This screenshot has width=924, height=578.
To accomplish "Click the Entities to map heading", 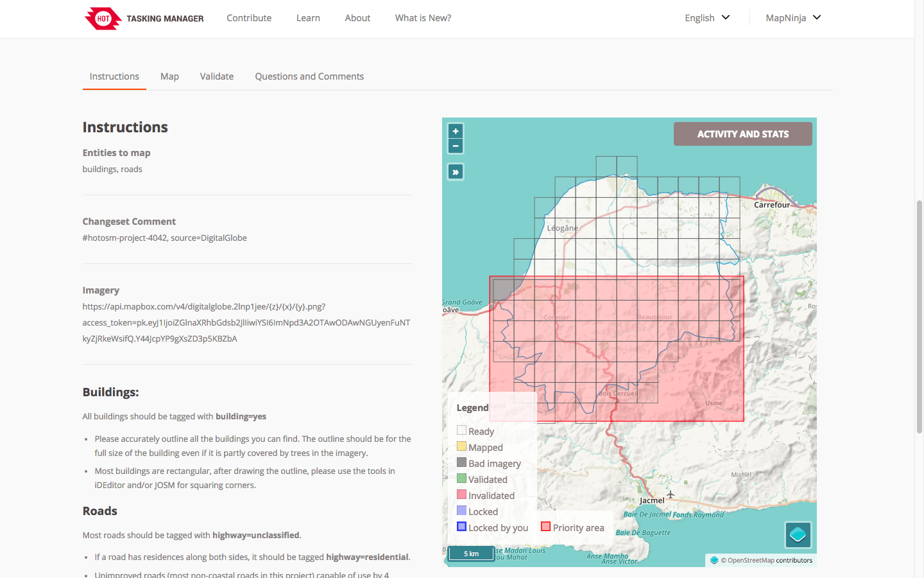I will pyautogui.click(x=116, y=153).
